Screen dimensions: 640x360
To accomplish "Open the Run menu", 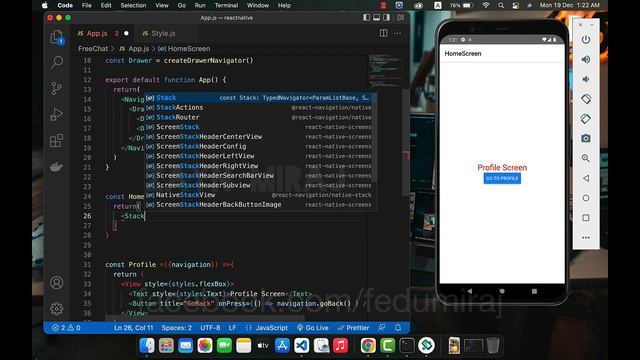I will tap(200, 5).
